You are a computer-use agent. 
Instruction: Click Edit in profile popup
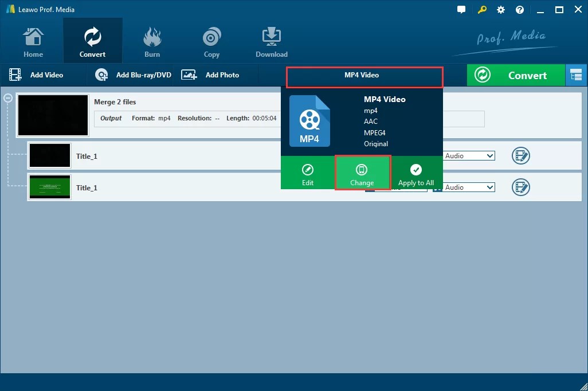tap(308, 174)
